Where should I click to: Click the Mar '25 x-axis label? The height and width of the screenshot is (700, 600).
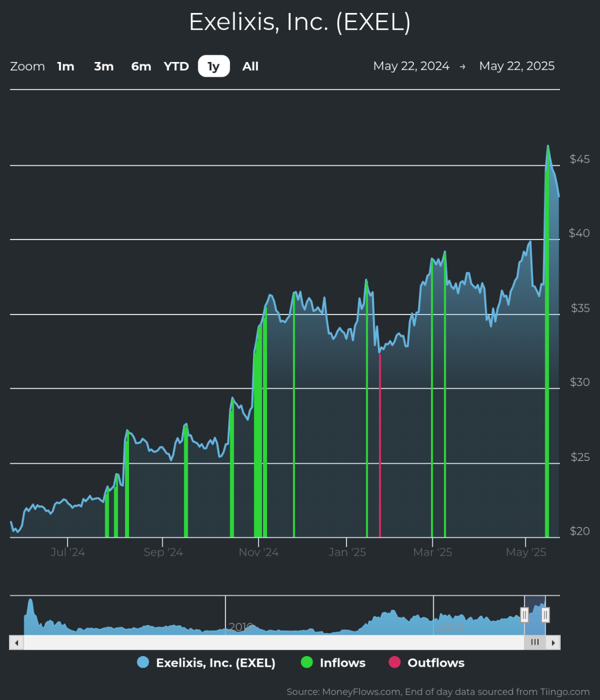[433, 552]
